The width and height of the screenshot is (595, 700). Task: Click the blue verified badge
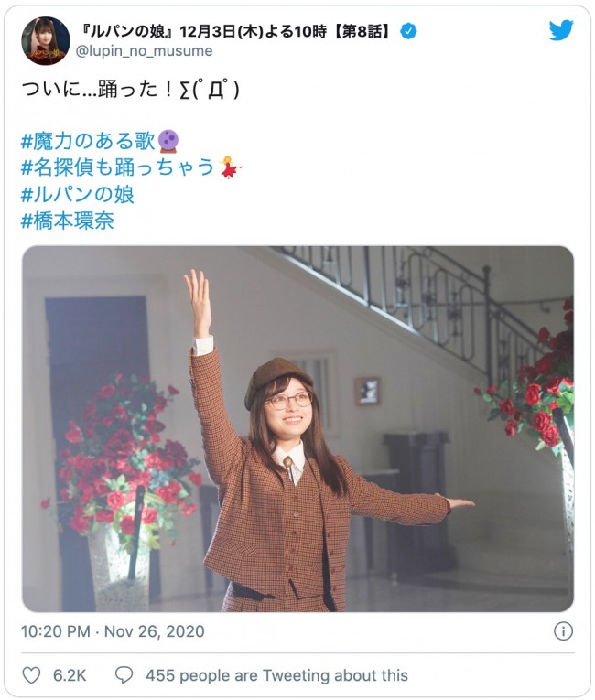pos(408,31)
